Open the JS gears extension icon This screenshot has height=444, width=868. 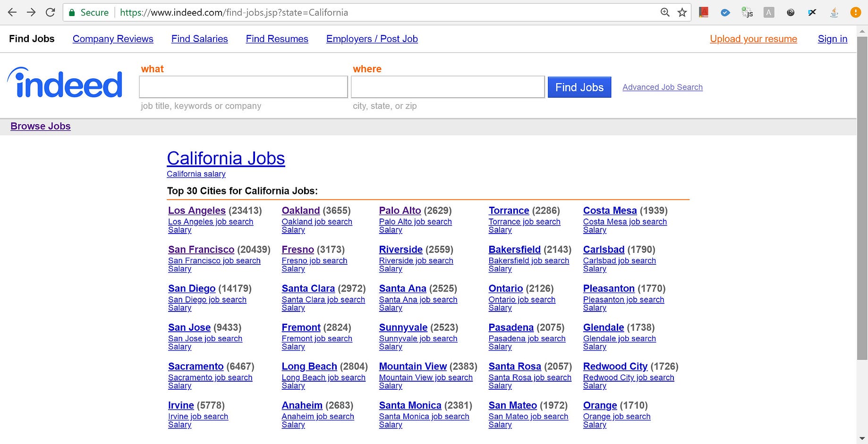point(747,12)
